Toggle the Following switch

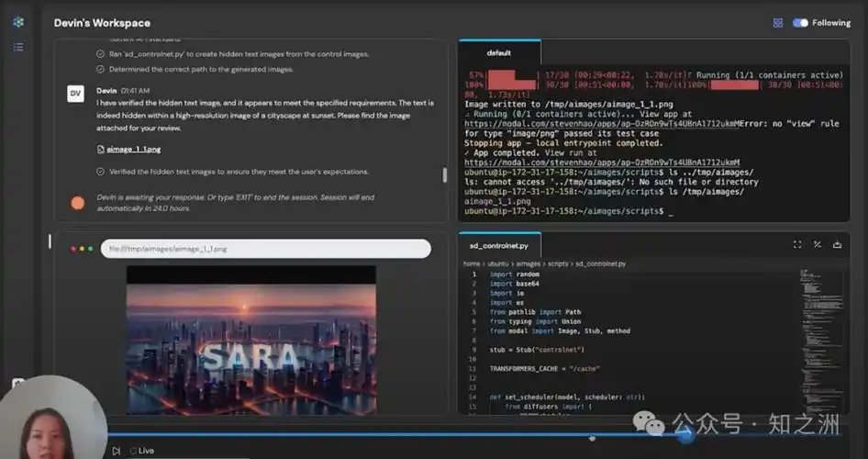pyautogui.click(x=801, y=23)
